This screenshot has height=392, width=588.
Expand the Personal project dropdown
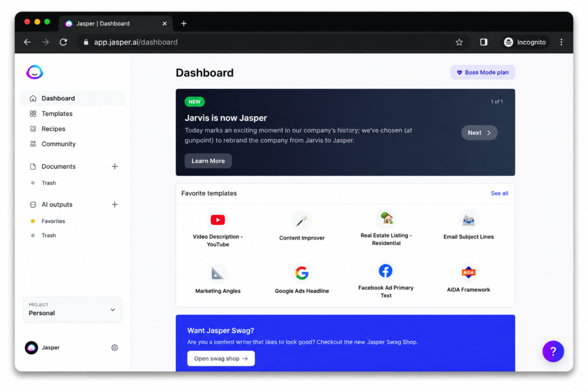[x=73, y=309]
